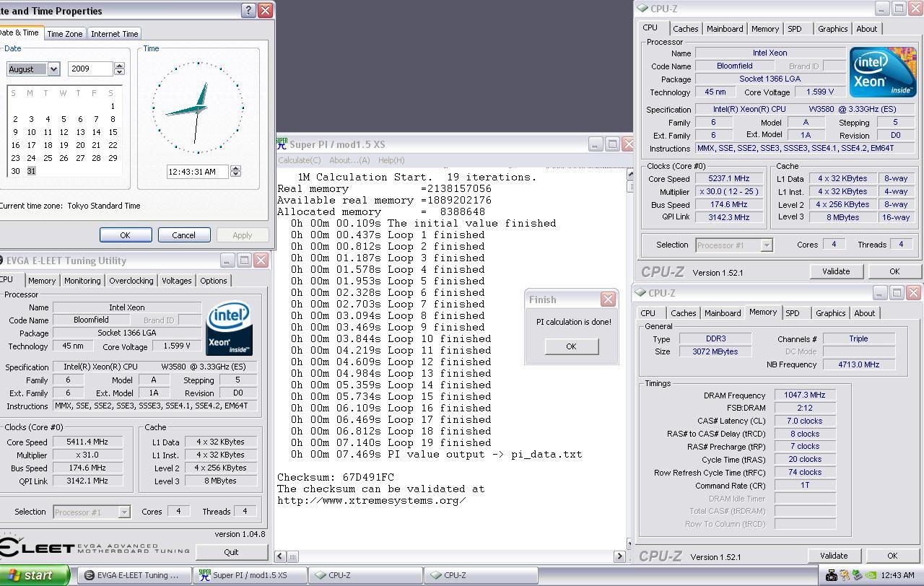The height and width of the screenshot is (586, 924).
Task: Open Processor #1 dropdown in E-LEET
Action: [x=124, y=512]
